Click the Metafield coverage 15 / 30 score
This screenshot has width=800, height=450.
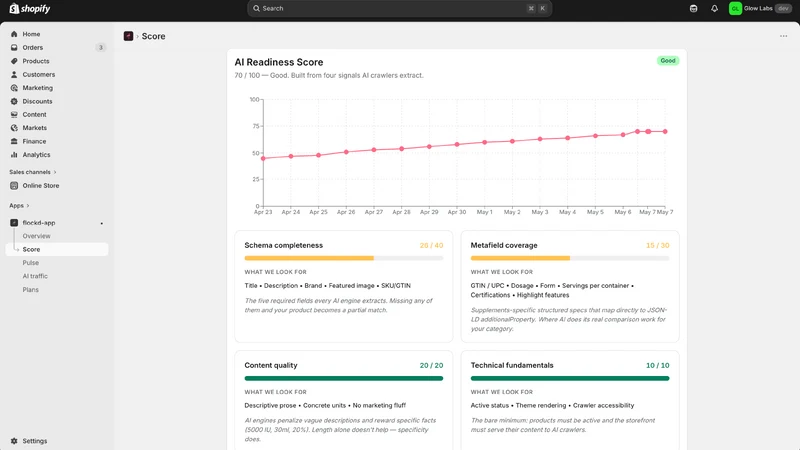(x=658, y=245)
